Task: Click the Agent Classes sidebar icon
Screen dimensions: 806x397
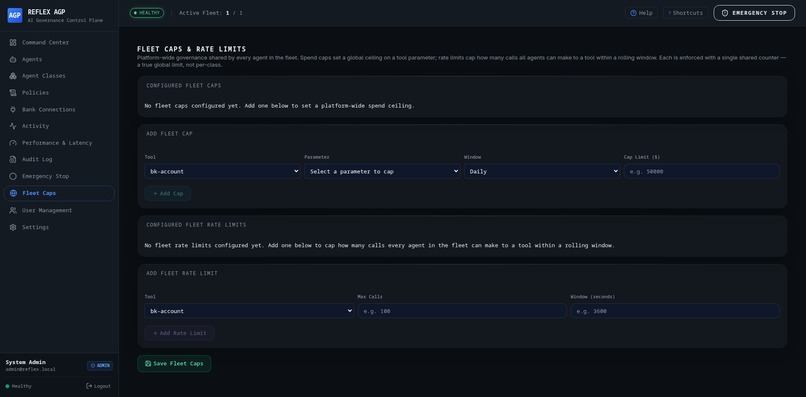Action: coord(13,76)
